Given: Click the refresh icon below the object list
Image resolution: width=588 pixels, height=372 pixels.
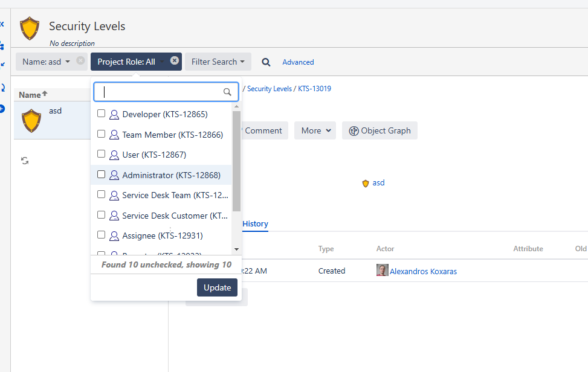Looking at the screenshot, I should [25, 161].
